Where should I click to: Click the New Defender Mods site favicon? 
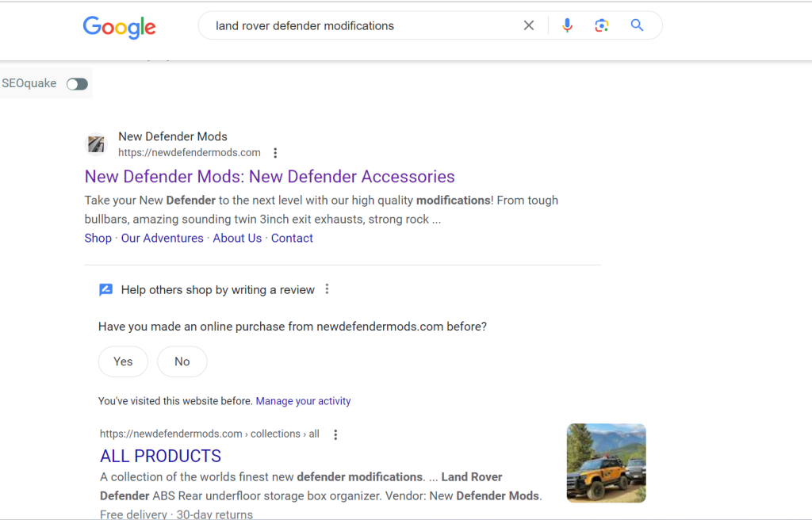[96, 144]
